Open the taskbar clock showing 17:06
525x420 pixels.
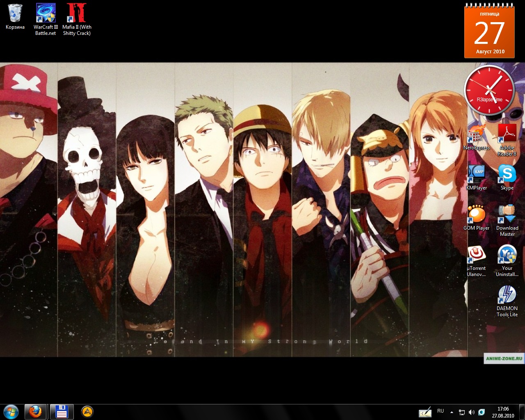(503, 412)
